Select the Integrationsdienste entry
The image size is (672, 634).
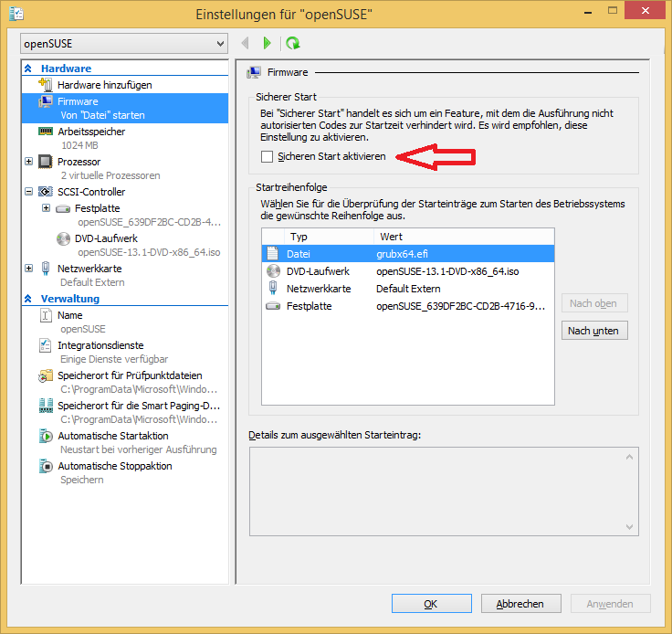point(100,345)
